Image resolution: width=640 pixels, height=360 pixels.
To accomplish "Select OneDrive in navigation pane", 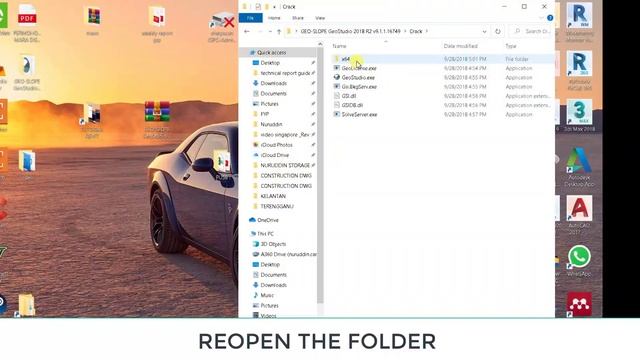I will 268,220.
